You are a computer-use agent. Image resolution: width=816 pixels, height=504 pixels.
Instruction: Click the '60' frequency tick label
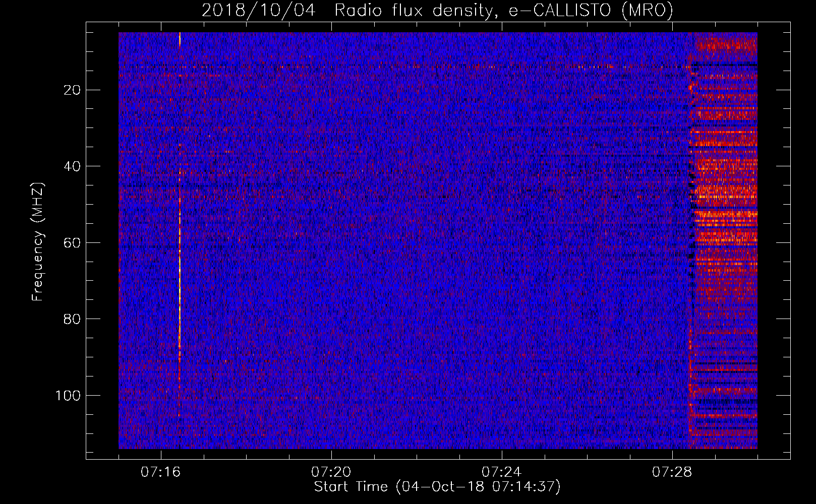73,243
